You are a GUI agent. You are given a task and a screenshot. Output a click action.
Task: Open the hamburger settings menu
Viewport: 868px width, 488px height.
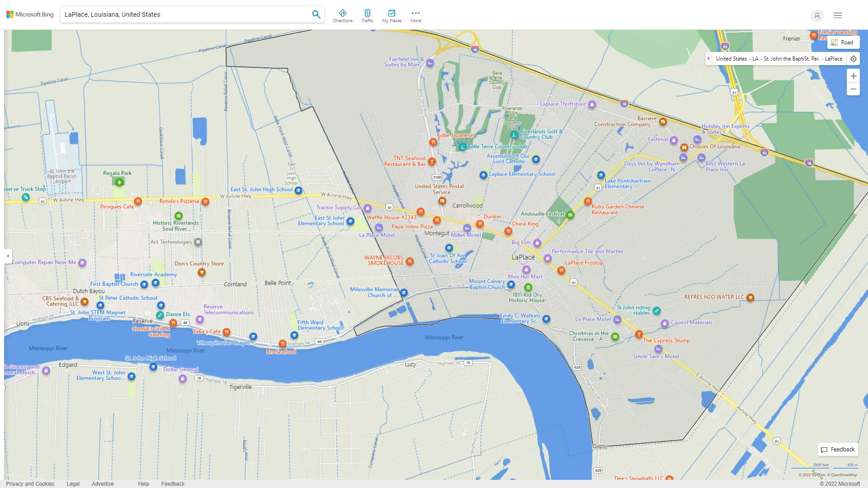[x=838, y=15]
